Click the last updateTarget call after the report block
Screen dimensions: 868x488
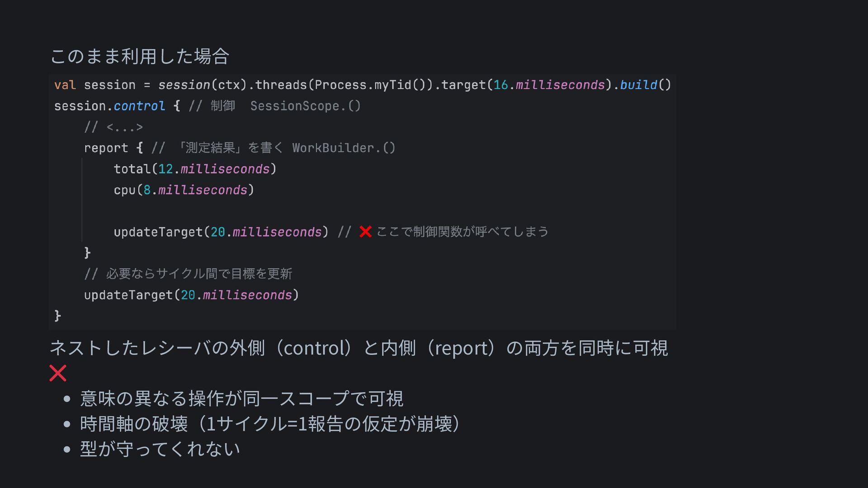pos(191,295)
